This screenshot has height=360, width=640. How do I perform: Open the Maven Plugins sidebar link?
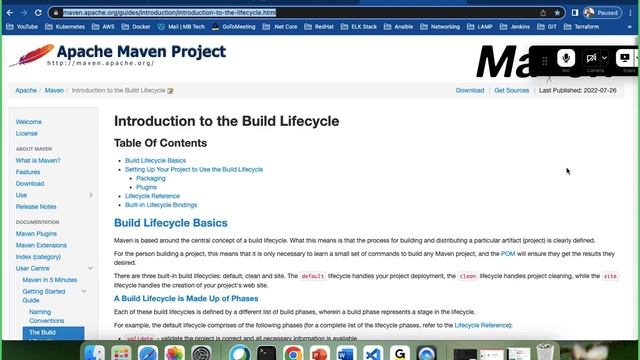(36, 233)
